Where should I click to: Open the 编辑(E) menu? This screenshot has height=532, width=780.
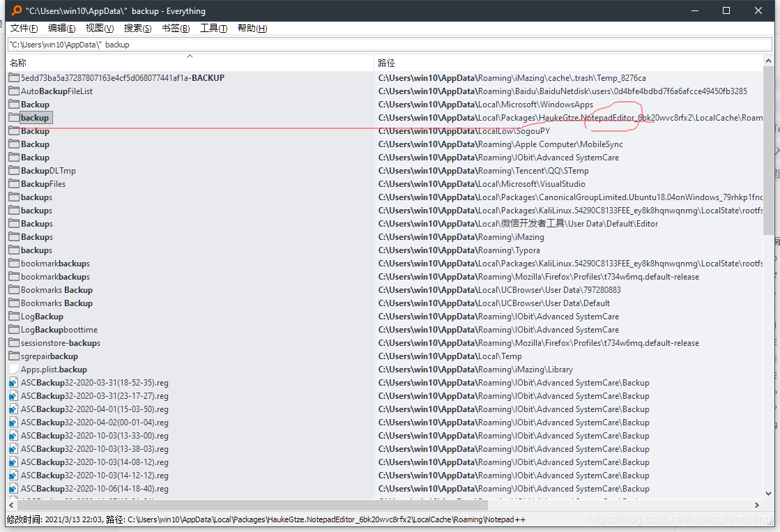(61, 29)
